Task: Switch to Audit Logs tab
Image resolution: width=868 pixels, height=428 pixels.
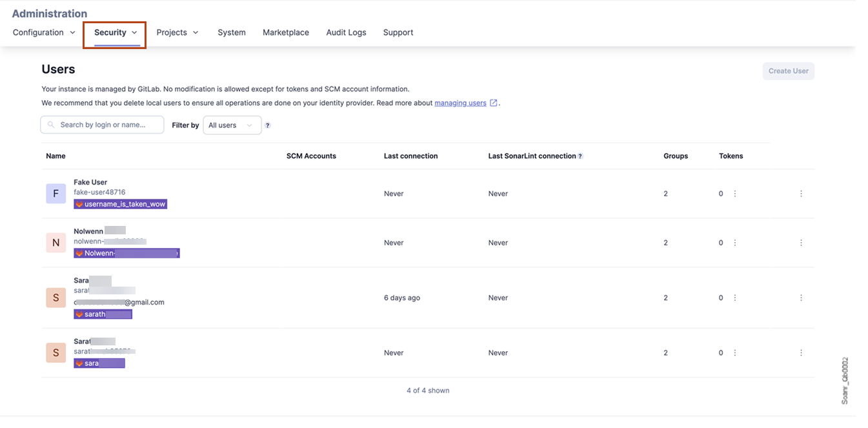Action: [x=346, y=32]
